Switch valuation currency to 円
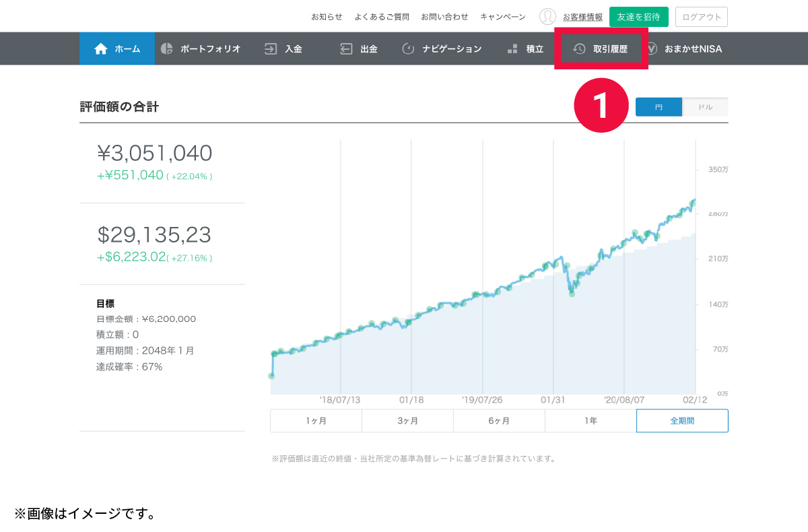Viewport: 808px width, 532px height. [659, 107]
